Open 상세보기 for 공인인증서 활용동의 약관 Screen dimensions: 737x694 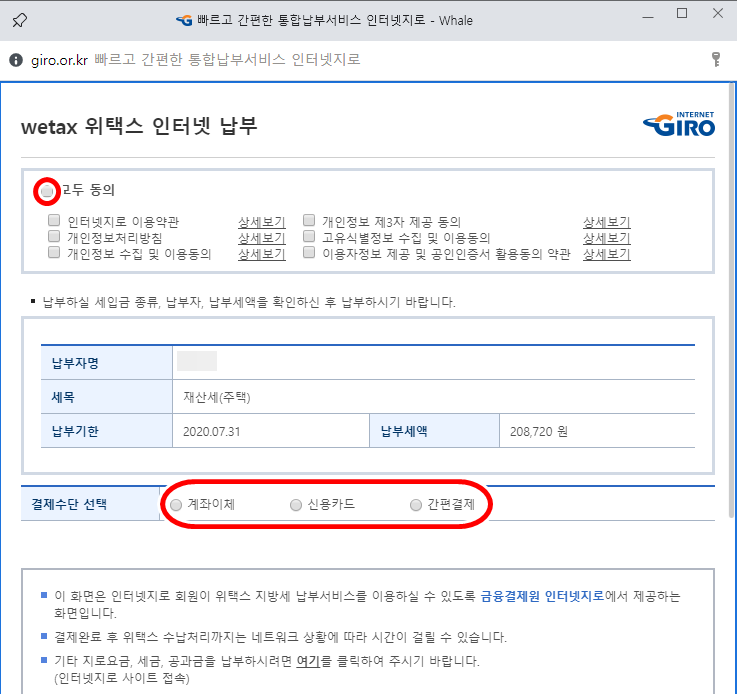pos(607,254)
